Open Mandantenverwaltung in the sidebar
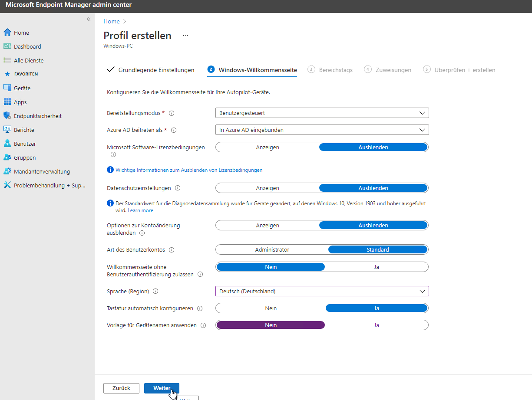The width and height of the screenshot is (532, 400). (x=42, y=171)
